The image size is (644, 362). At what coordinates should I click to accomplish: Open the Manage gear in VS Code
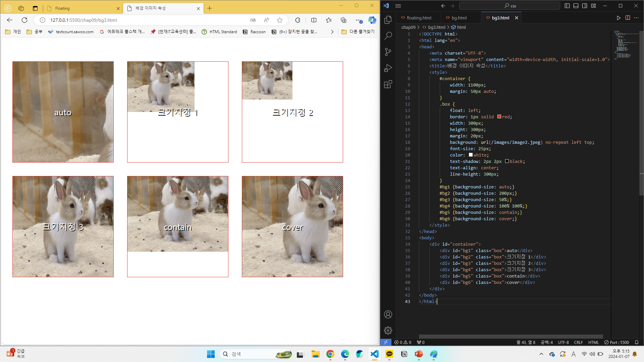(x=388, y=330)
